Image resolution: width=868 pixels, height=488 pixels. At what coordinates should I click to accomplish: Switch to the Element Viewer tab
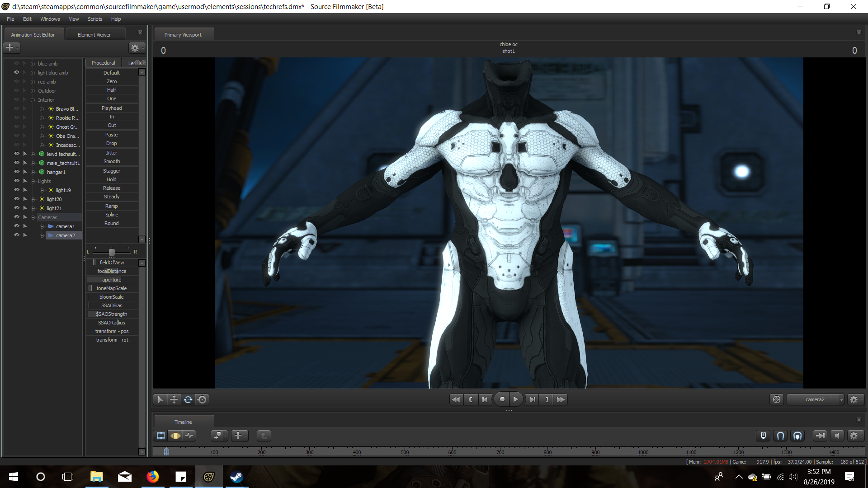click(x=94, y=35)
